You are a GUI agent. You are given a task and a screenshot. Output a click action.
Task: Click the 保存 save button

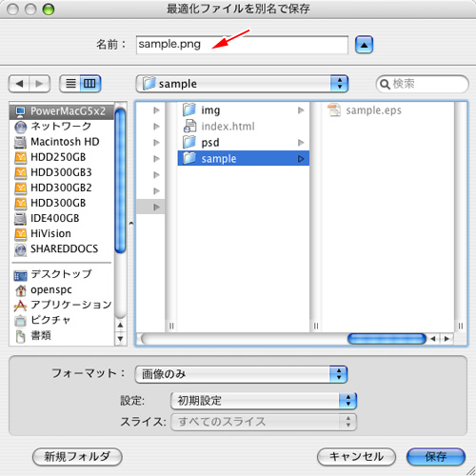click(436, 457)
